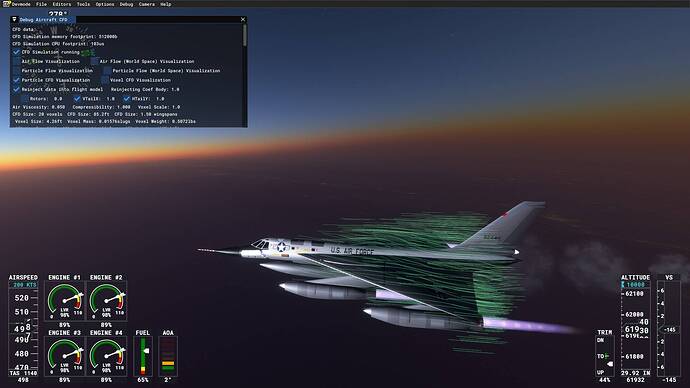Disable Particle CFD Visualization checkbox
The image size is (690, 388).
click(17, 80)
